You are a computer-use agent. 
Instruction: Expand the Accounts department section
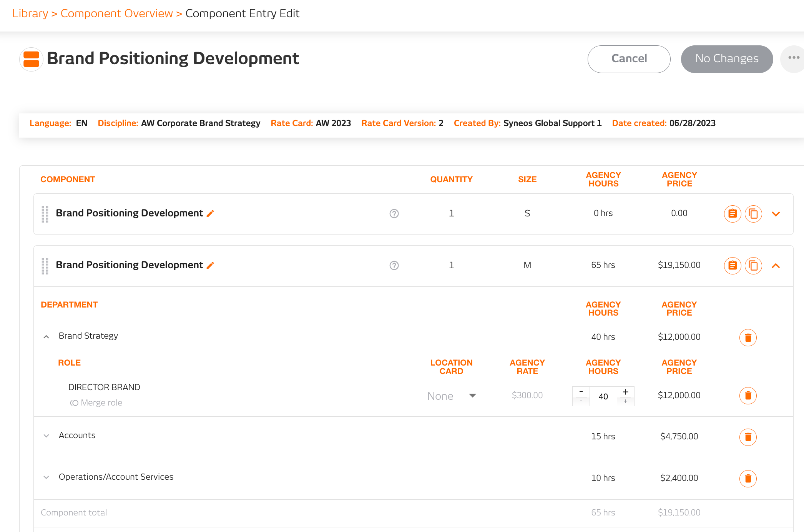tap(46, 436)
